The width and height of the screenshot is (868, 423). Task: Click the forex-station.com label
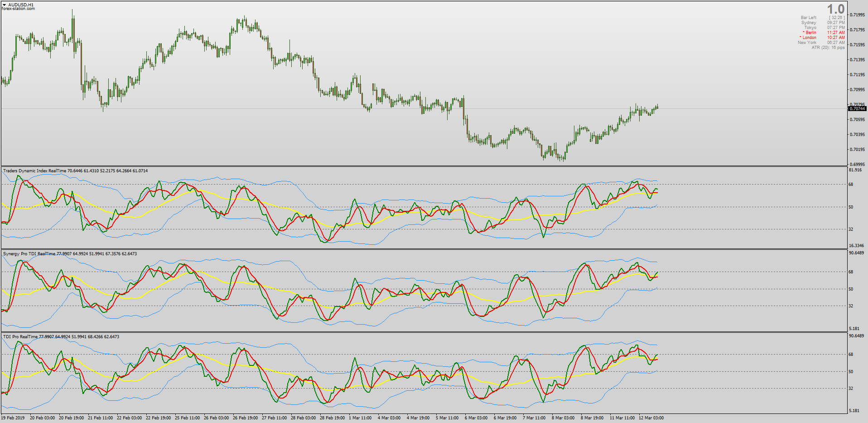18,9
